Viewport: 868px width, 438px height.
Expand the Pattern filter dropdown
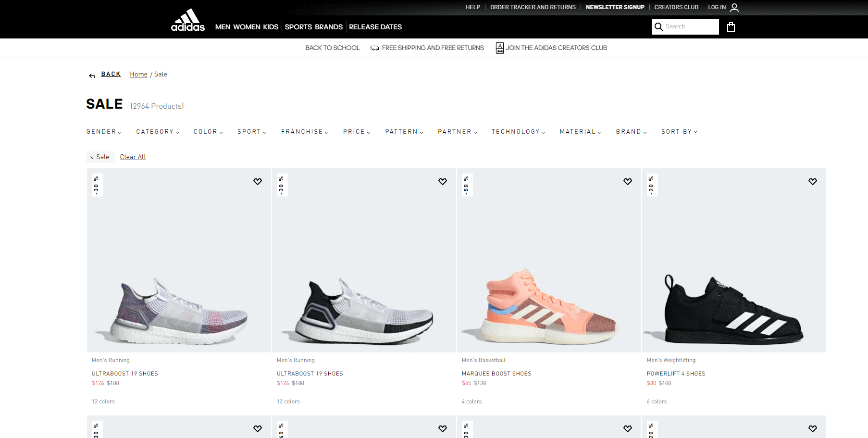[404, 132]
